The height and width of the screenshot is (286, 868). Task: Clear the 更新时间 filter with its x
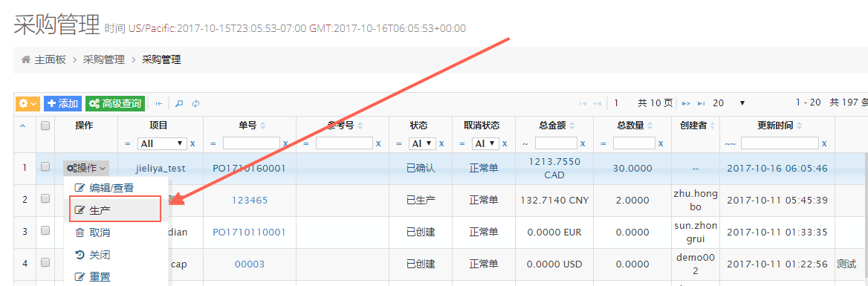coord(824,143)
